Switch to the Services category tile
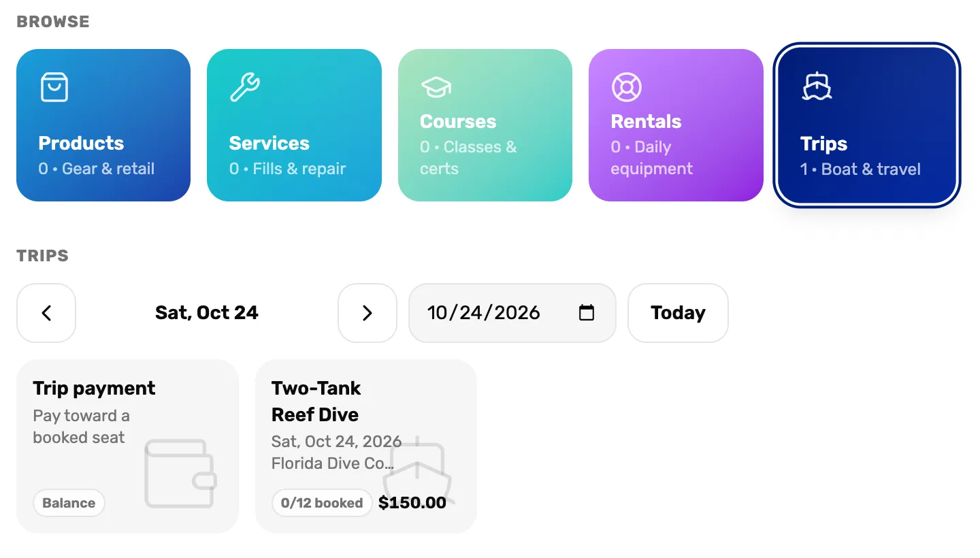This screenshot has height=558, width=980. coord(294,125)
